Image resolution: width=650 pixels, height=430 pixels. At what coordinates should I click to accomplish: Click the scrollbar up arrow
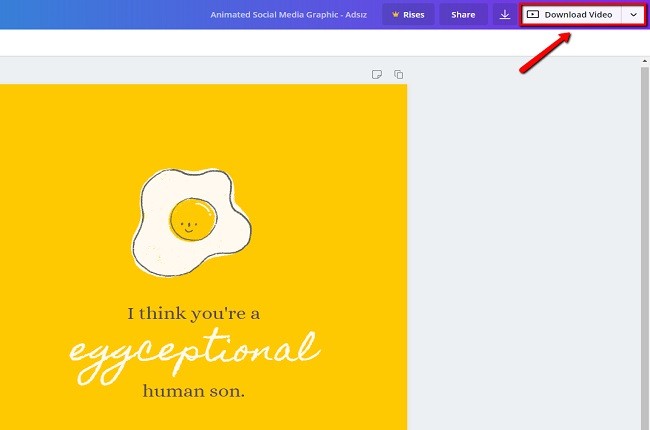(x=645, y=61)
